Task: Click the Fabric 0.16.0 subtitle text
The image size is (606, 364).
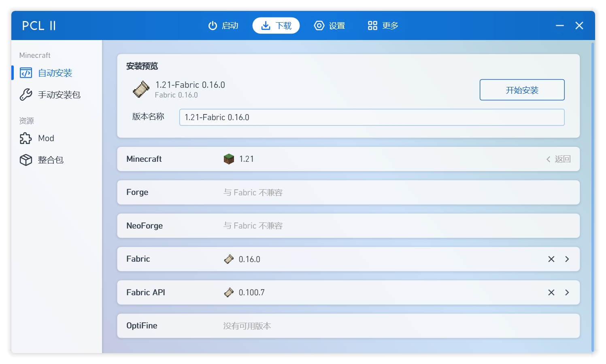Action: [176, 95]
